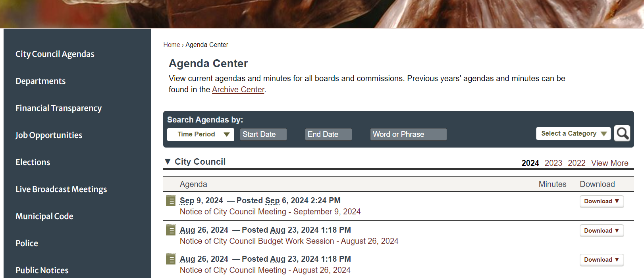Open Municipal Code from the sidebar
Viewport: 644px width, 278px height.
(44, 216)
